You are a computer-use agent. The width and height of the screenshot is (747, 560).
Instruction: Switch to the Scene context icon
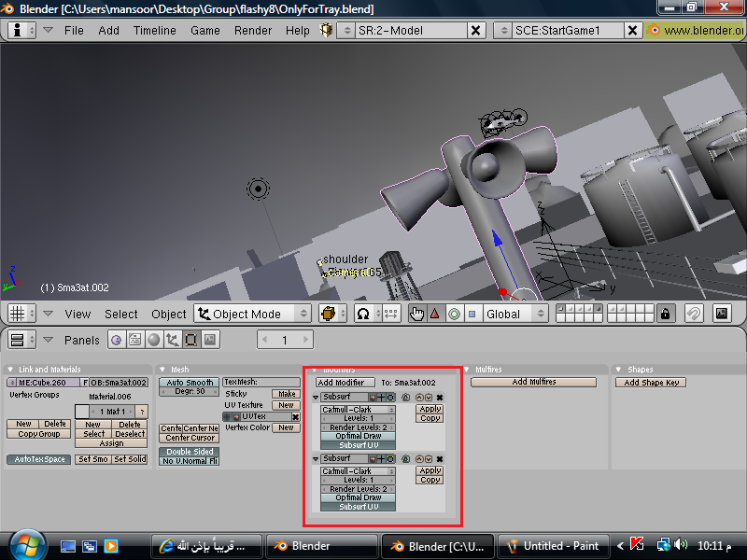[209, 340]
